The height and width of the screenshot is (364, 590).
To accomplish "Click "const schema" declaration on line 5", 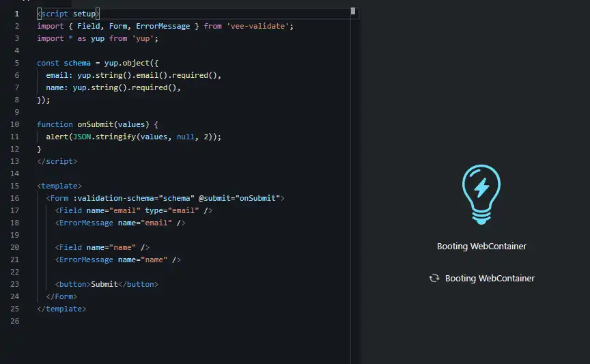I will [x=64, y=63].
